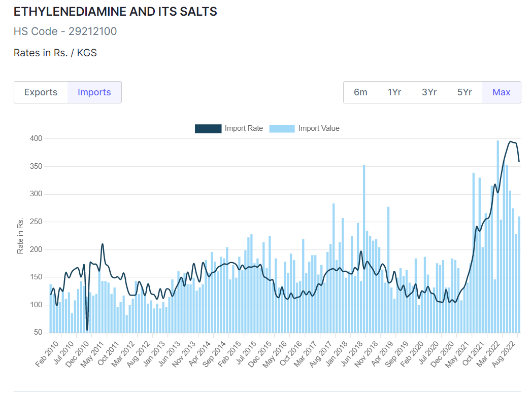This screenshot has height=397, width=532.
Task: Pick the 5Yr range option
Action: click(464, 92)
